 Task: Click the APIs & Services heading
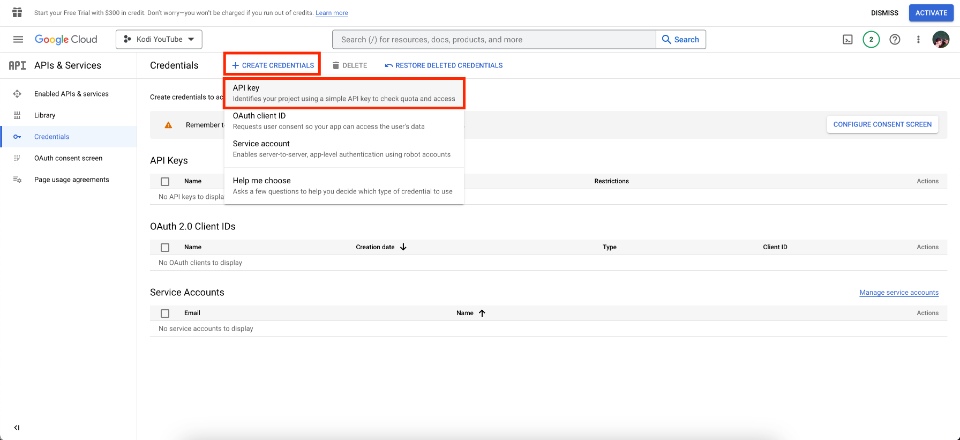(x=67, y=65)
